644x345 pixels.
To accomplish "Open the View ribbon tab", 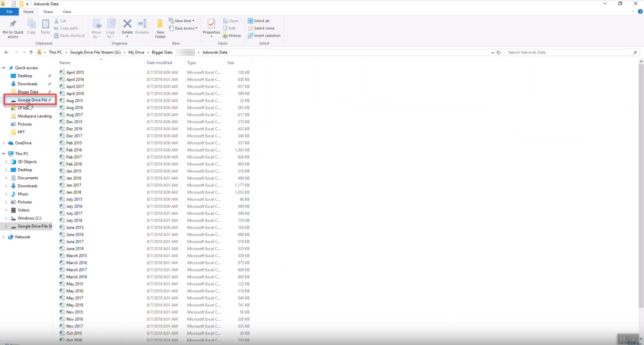I will tap(67, 12).
